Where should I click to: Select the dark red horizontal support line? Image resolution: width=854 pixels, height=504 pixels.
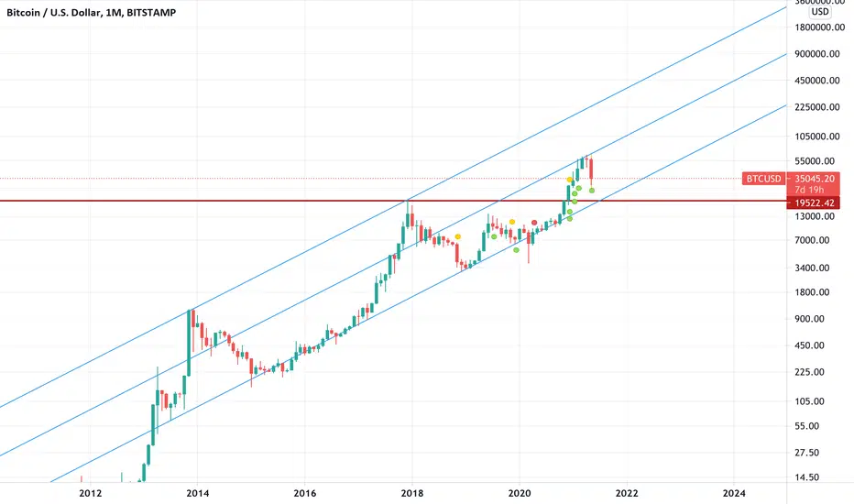pos(393,201)
